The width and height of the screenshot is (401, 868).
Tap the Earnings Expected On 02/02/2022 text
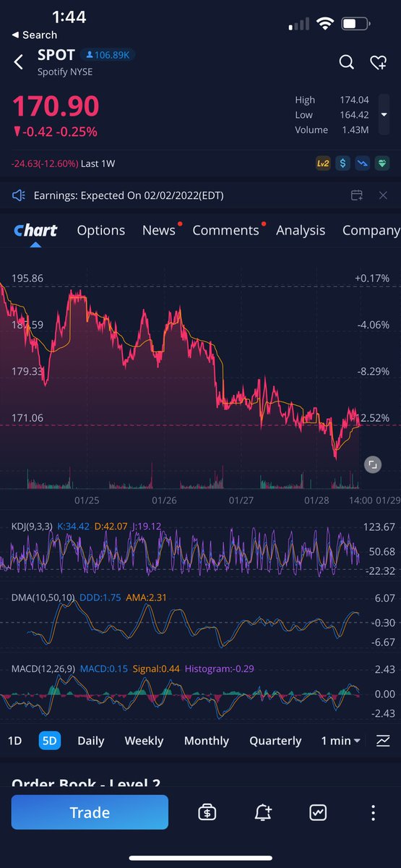tap(130, 195)
